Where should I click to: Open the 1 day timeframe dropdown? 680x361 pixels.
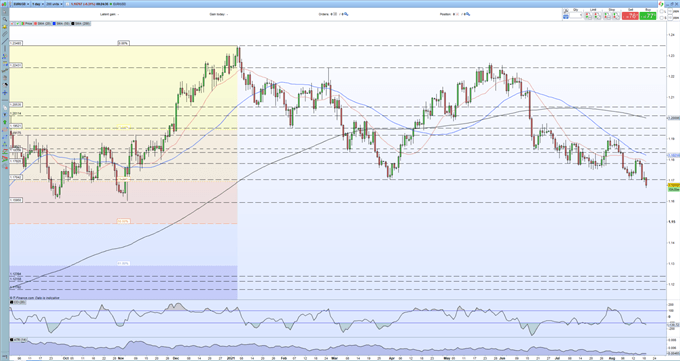(38, 4)
